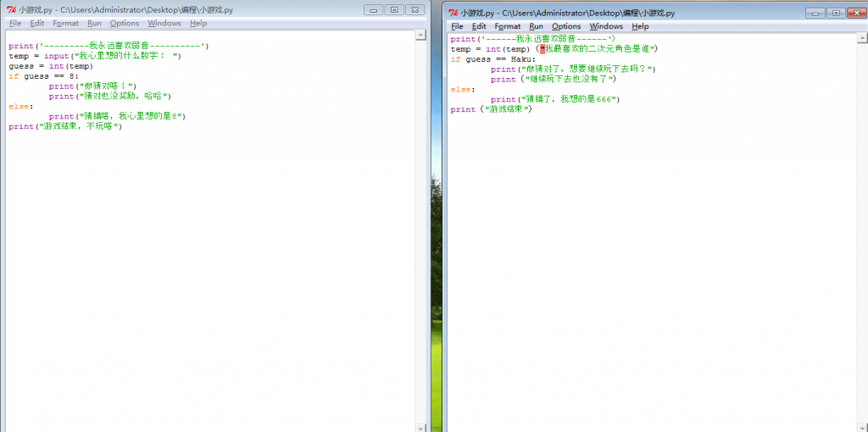Open Format menu in left IDLE window
Screen dimensions: 868x432
tap(66, 23)
